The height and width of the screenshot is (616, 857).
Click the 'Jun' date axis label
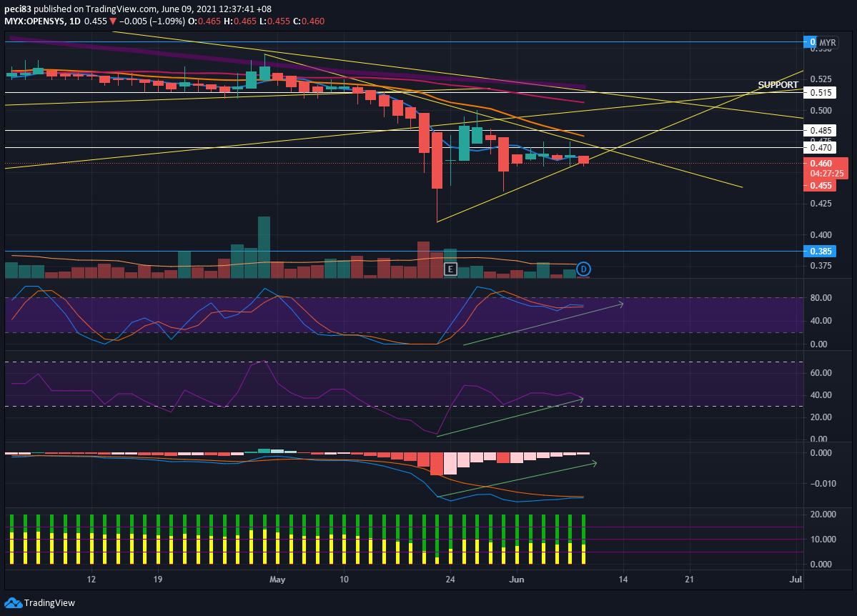pos(517,580)
